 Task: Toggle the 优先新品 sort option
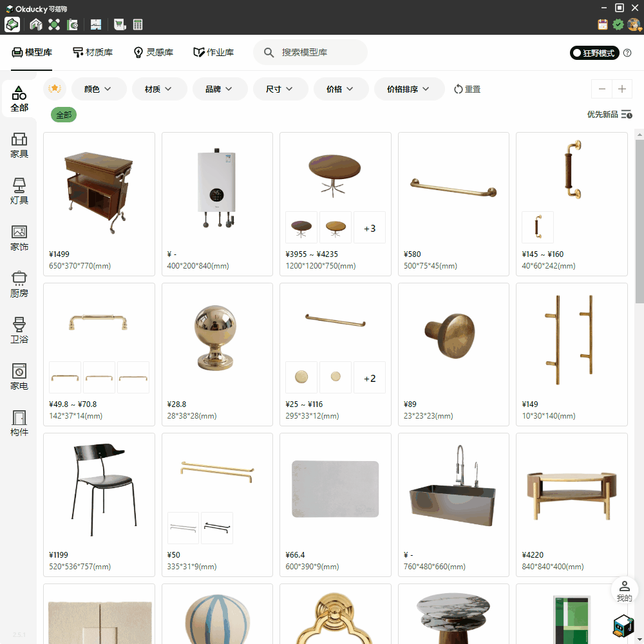(x=609, y=115)
